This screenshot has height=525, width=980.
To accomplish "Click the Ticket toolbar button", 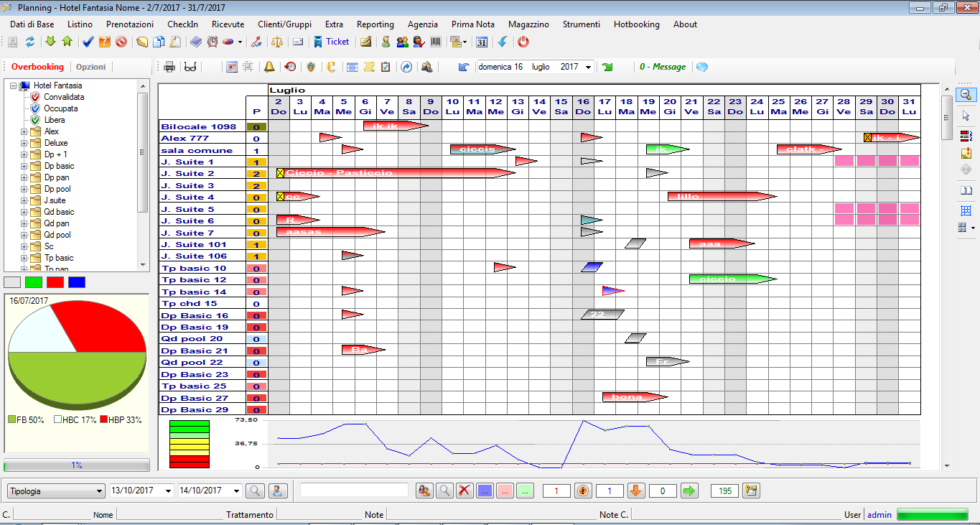I will pyautogui.click(x=332, y=42).
